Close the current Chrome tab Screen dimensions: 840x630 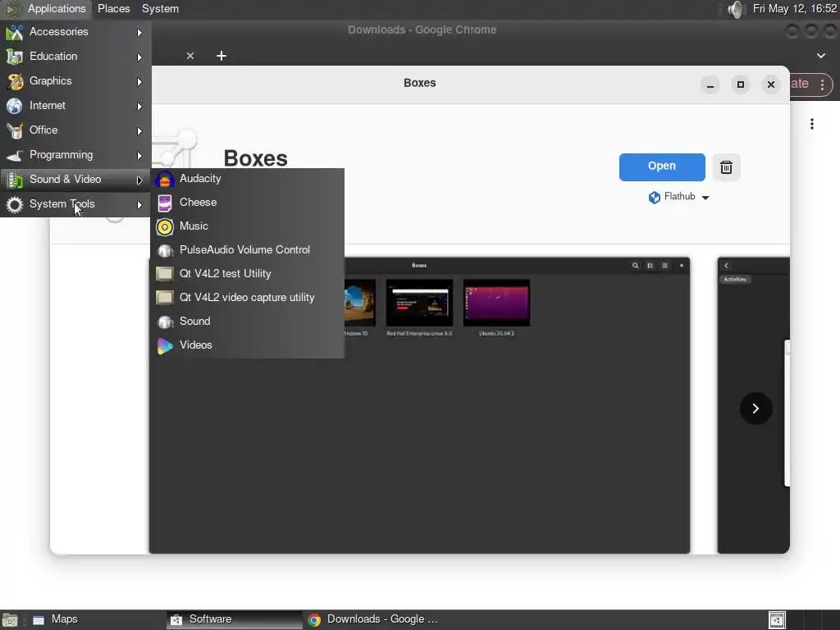(190, 56)
